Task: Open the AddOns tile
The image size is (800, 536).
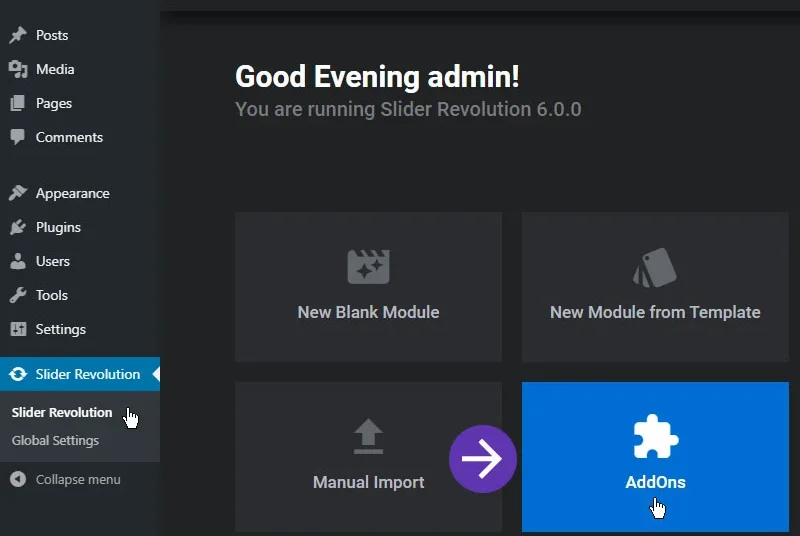Action: pos(655,456)
